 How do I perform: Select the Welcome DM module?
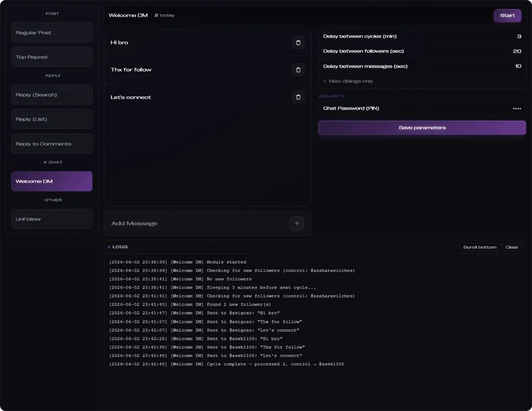click(x=52, y=181)
